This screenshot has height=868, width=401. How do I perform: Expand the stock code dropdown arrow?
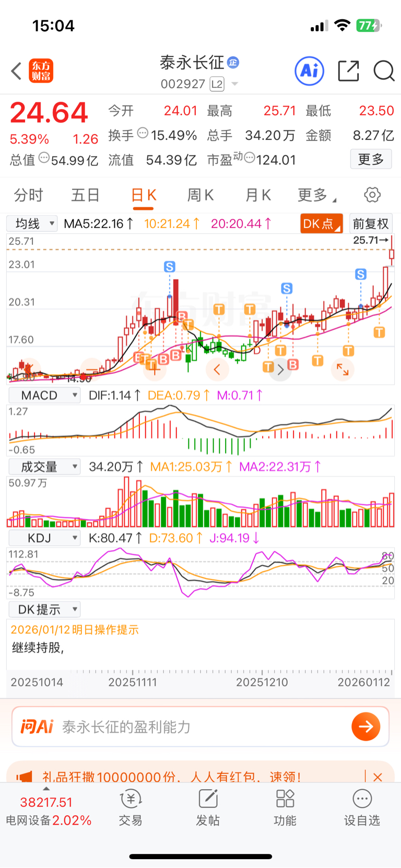(x=235, y=84)
